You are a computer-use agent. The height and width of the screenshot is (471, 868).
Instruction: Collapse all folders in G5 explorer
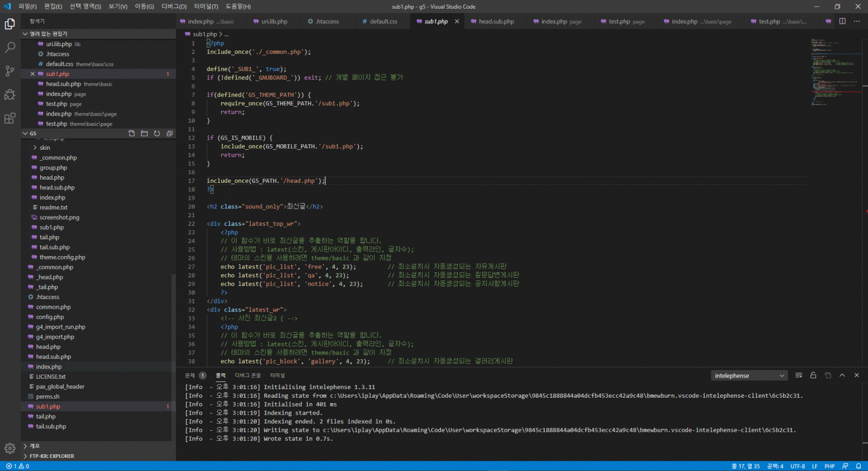click(169, 133)
